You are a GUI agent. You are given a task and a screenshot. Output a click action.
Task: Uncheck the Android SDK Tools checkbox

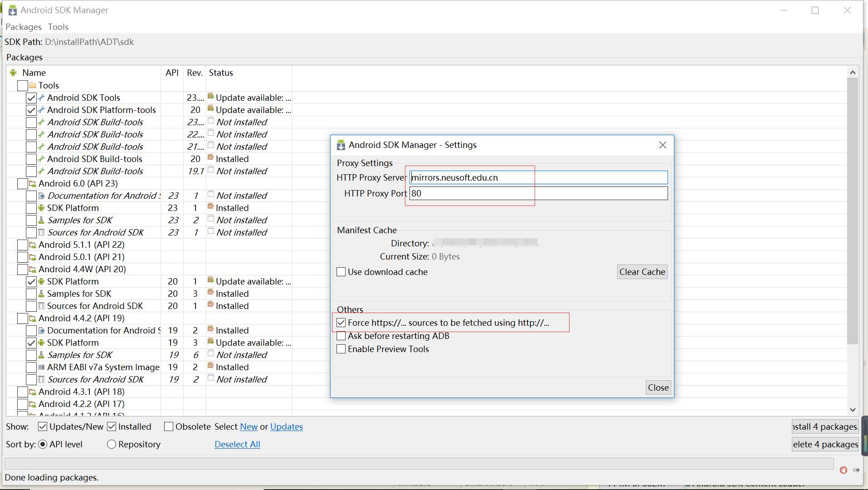31,98
